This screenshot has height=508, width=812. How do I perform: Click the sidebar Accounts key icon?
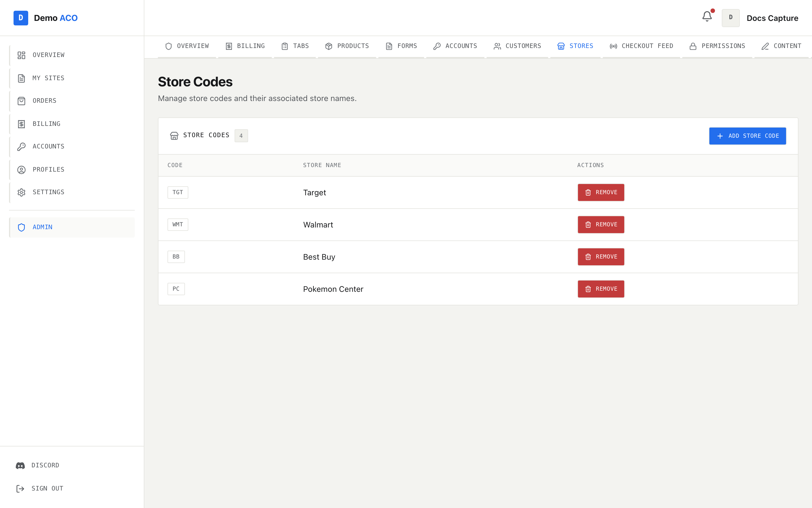coord(21,146)
